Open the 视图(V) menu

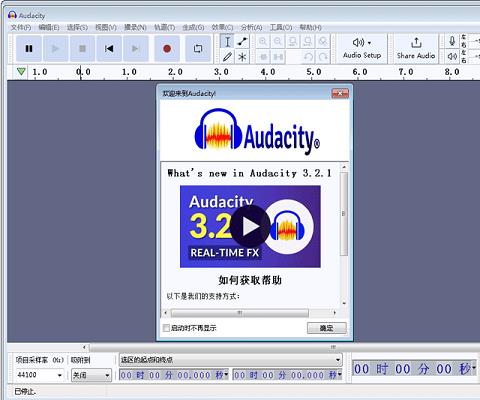[106, 27]
